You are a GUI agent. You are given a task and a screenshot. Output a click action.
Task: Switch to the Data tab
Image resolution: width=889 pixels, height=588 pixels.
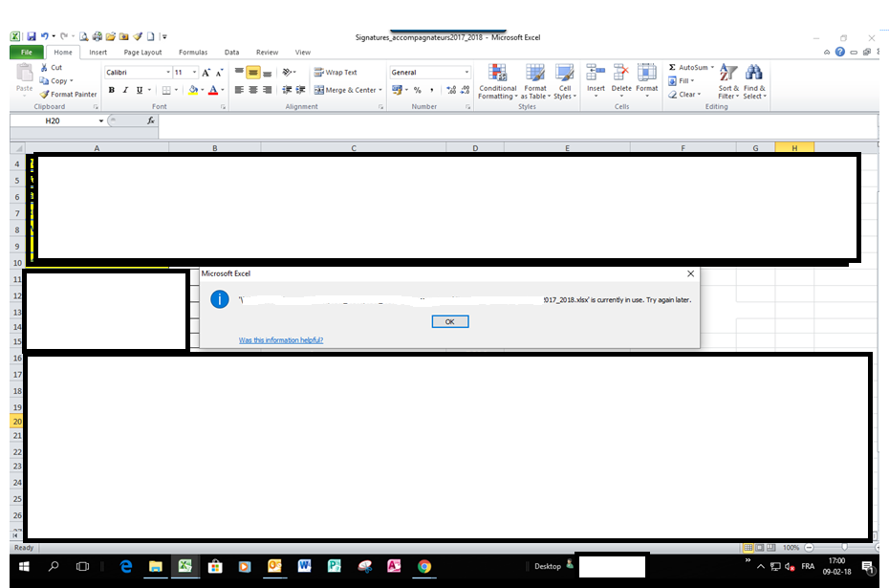click(x=231, y=53)
